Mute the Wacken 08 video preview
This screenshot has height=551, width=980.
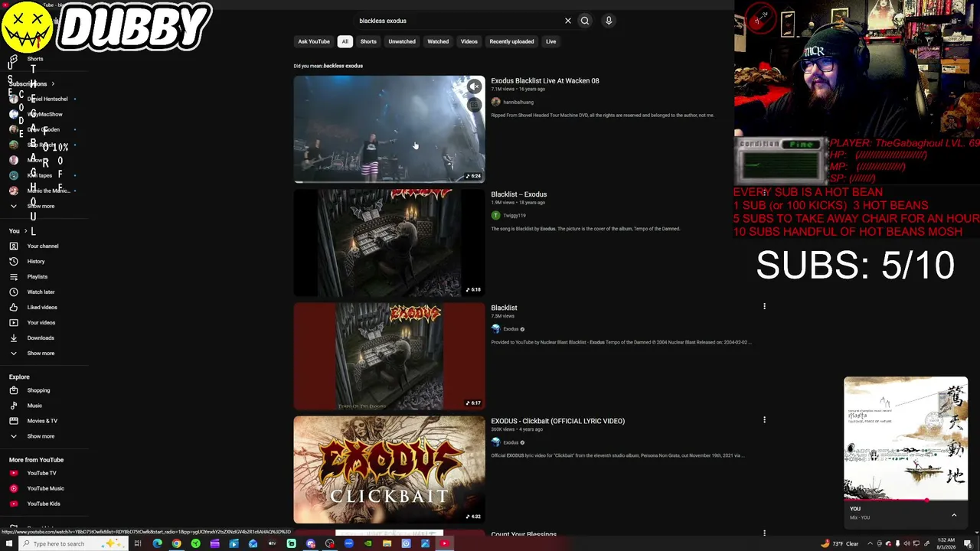click(x=474, y=86)
